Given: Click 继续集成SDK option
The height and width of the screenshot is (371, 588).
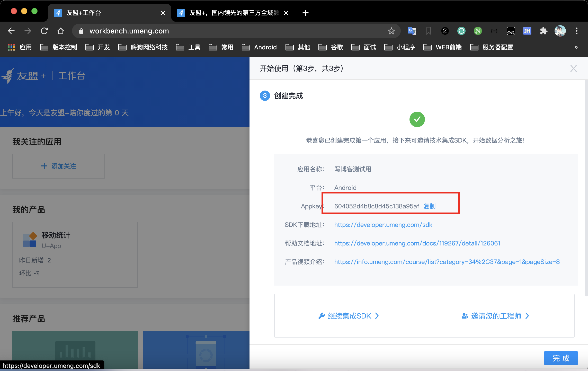Looking at the screenshot, I should tap(349, 316).
